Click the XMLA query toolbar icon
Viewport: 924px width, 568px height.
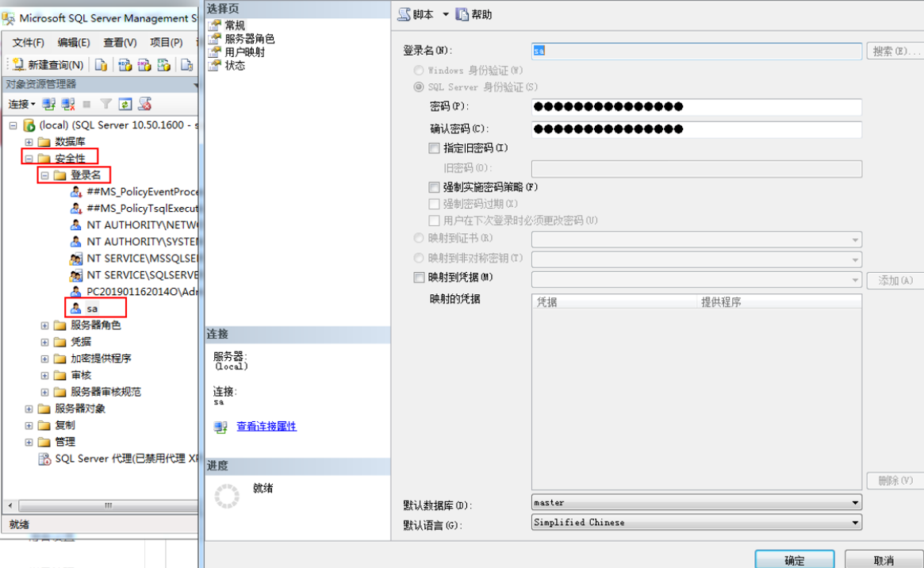point(163,65)
